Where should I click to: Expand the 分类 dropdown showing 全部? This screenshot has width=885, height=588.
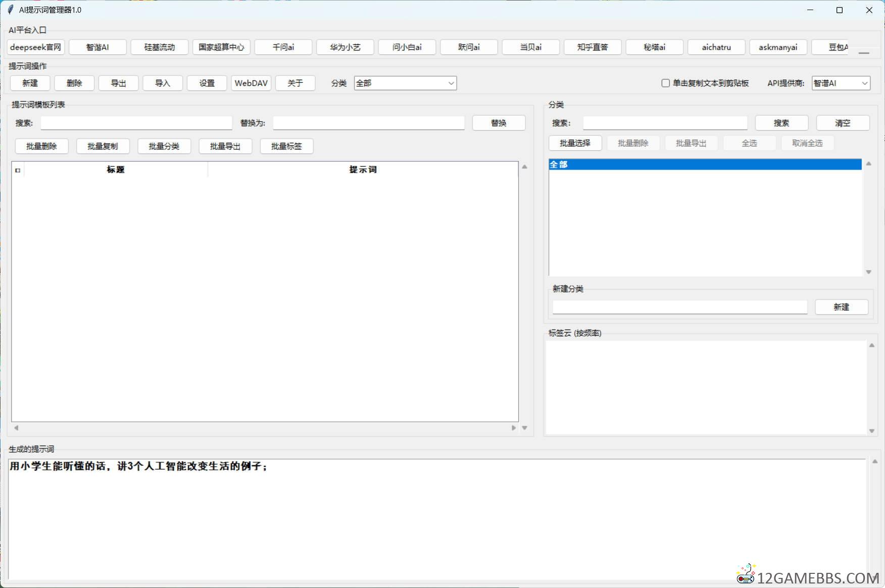coord(406,83)
